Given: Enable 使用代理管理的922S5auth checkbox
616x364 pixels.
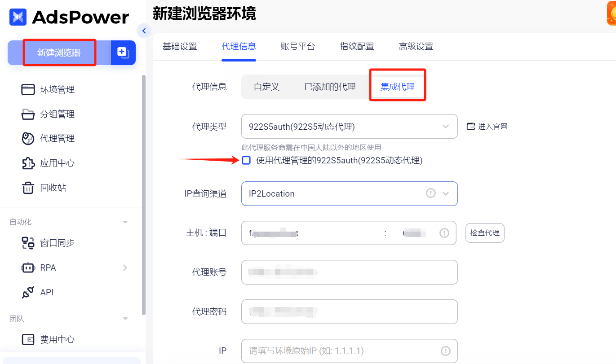Looking at the screenshot, I should tap(246, 160).
